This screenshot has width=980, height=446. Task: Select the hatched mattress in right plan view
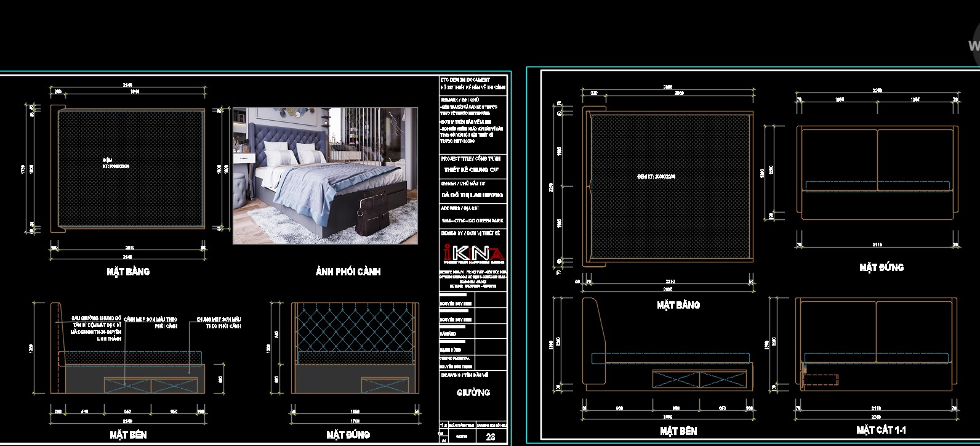coord(670,187)
